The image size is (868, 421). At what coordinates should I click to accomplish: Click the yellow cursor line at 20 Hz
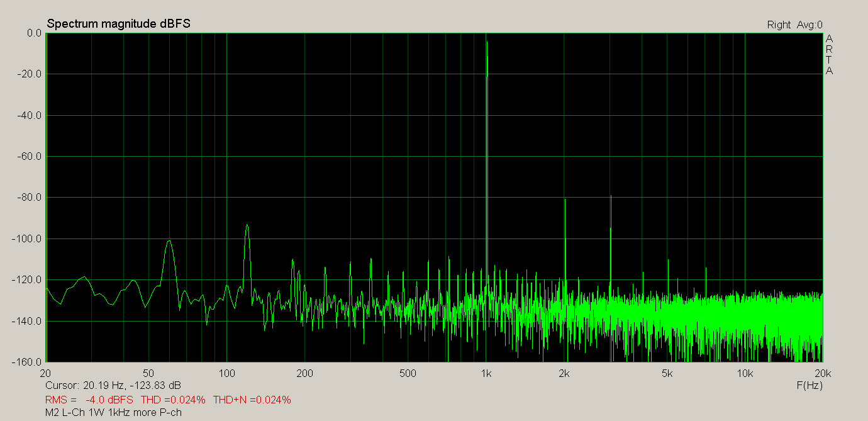point(46,198)
